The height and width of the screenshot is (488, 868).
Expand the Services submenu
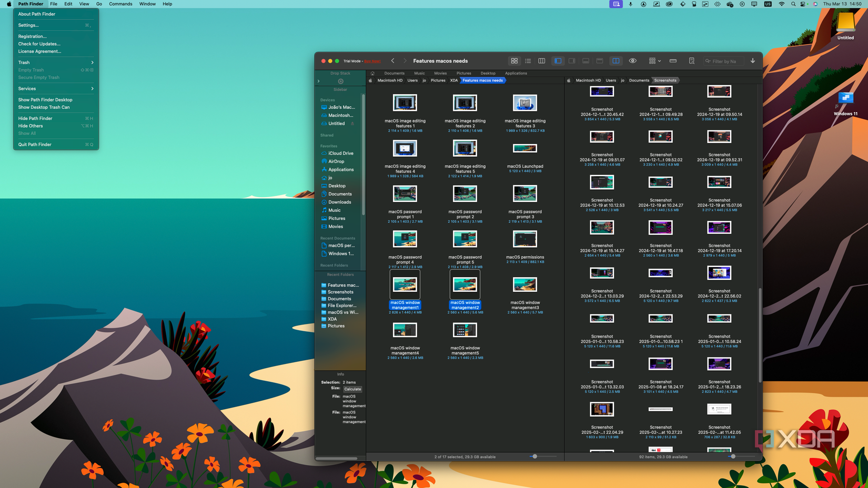(x=56, y=89)
